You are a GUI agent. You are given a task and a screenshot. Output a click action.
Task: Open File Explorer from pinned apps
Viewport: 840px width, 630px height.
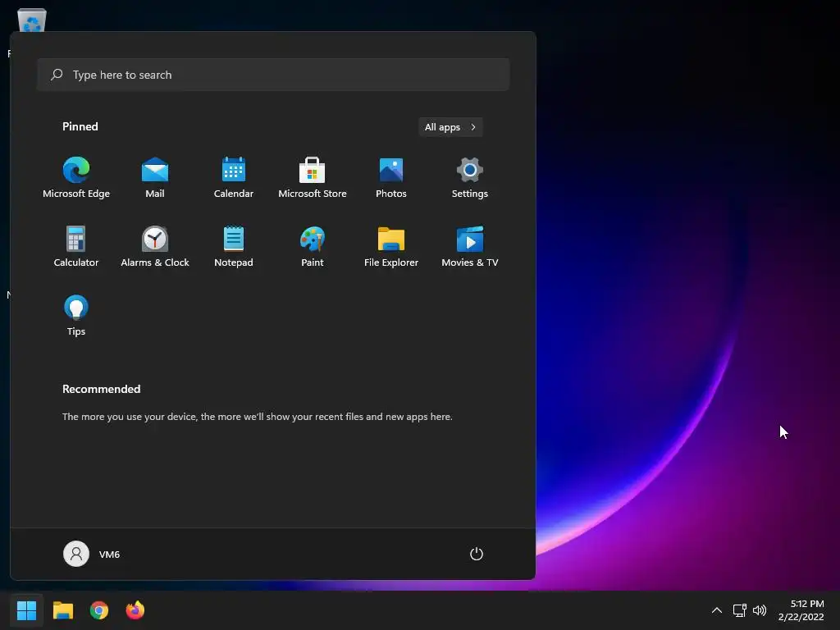[x=391, y=247]
